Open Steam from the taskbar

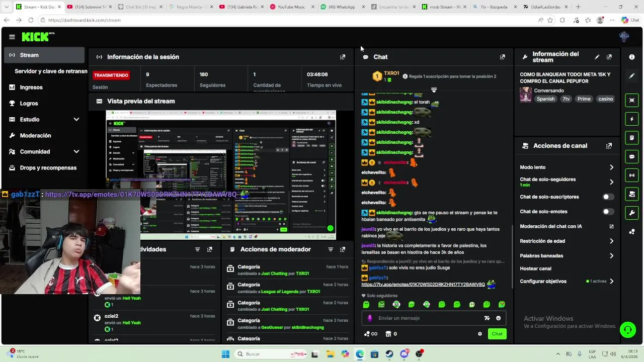(389, 354)
